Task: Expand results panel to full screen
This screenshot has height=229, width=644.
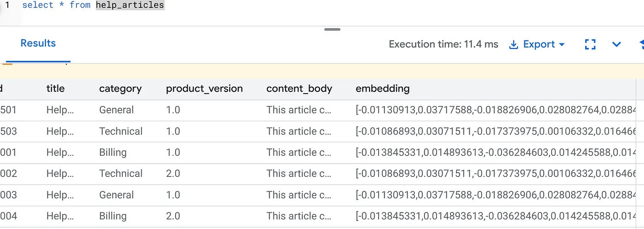Action: (590, 45)
